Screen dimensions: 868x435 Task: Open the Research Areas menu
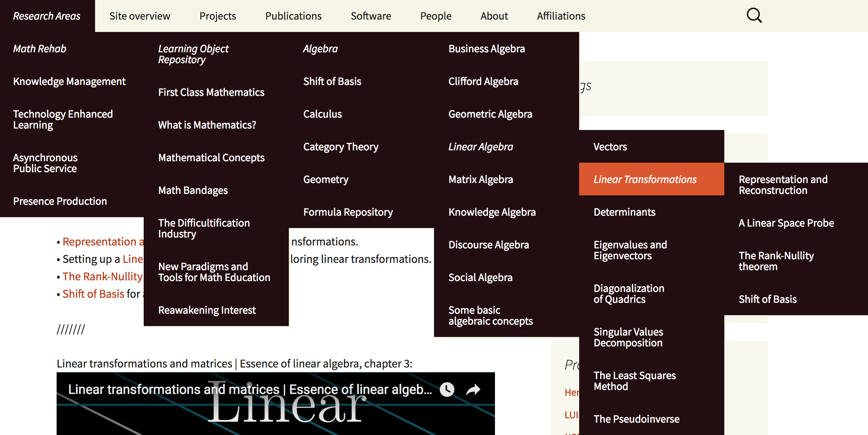[47, 16]
